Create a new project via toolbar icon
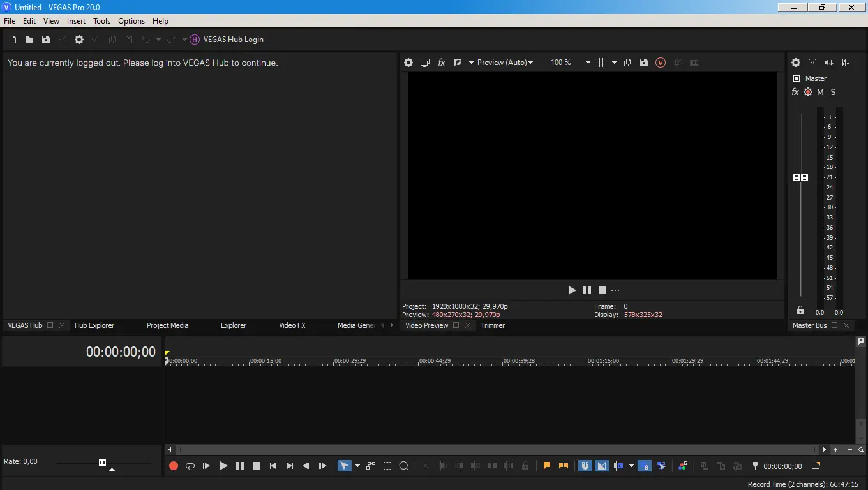Viewport: 868px width, 490px height. pyautogui.click(x=13, y=40)
